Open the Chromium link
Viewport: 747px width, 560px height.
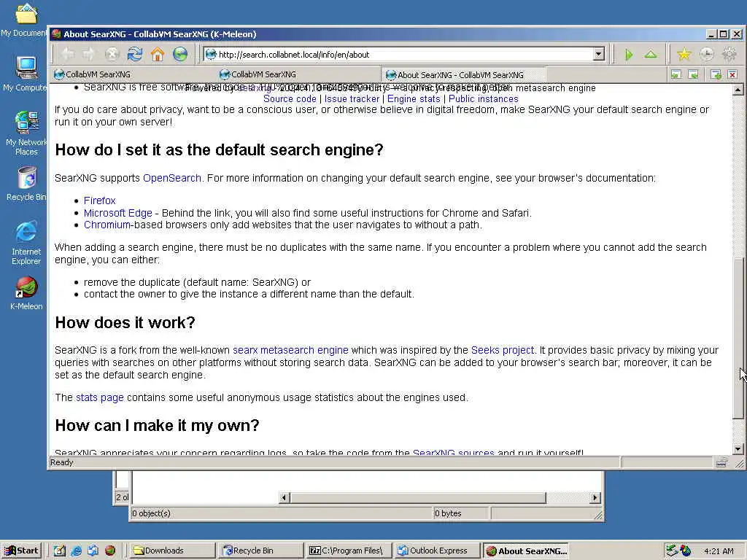point(107,225)
